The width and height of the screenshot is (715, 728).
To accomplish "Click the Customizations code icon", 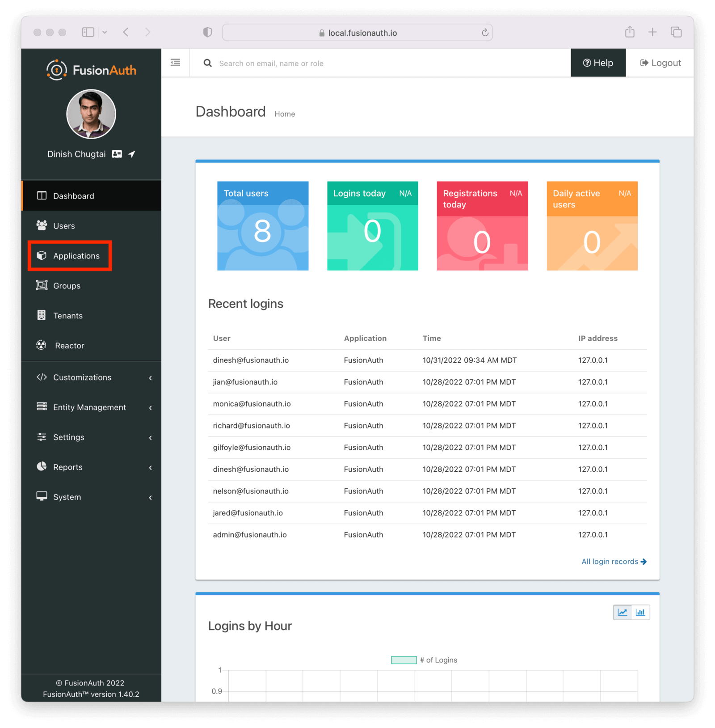I will 42,377.
